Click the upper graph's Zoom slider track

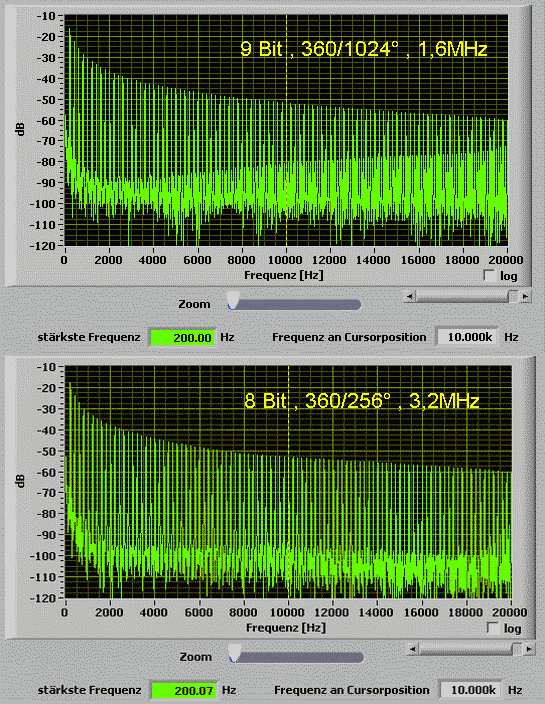(297, 305)
